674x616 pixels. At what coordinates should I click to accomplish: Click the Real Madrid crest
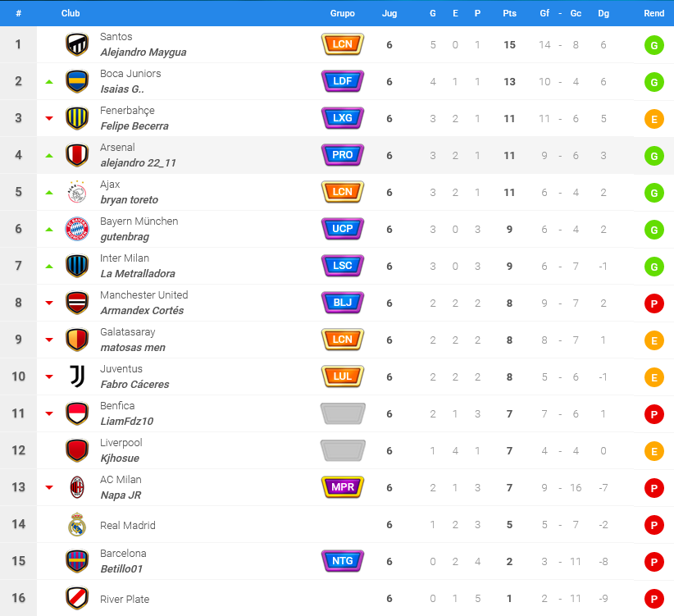77,524
